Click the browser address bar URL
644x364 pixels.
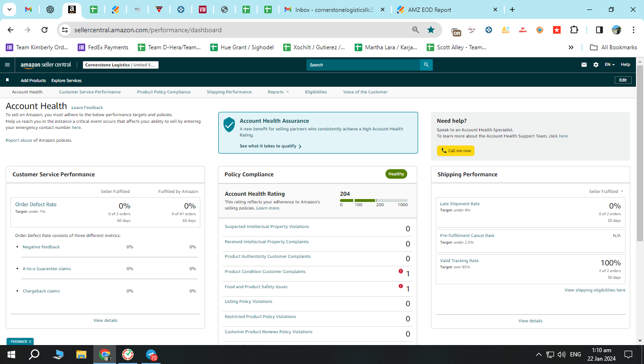[148, 30]
